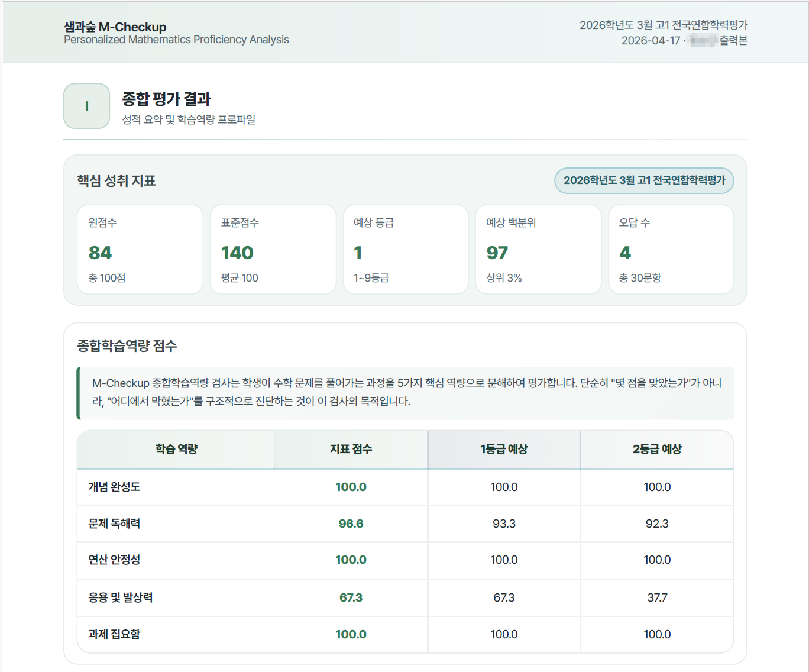Click the 과제 집요함 2등급 예상 100.0

[657, 634]
